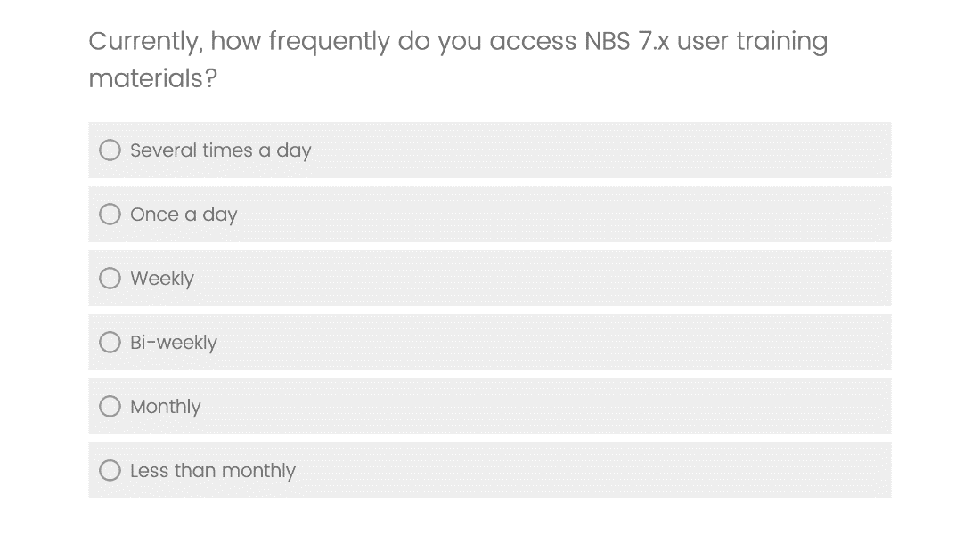This screenshot has height=551, width=980.
Task: Check the "Less than monthly" radio circle
Action: click(110, 471)
